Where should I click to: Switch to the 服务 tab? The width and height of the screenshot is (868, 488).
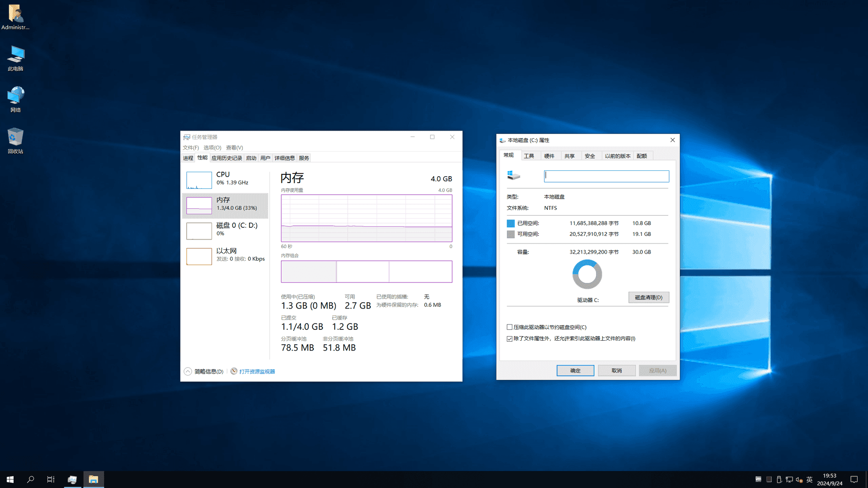point(304,158)
